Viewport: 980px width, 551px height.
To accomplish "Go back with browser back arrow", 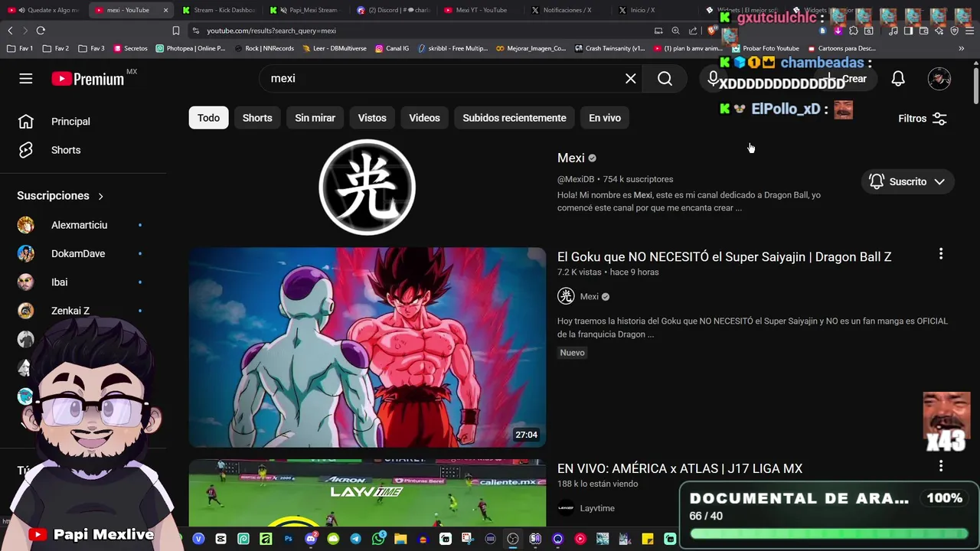I will pyautogui.click(x=10, y=31).
